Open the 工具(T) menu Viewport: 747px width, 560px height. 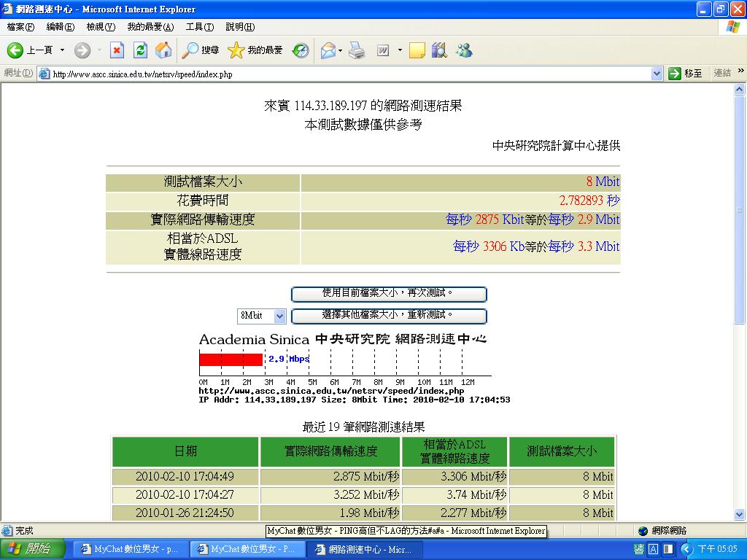[x=199, y=27]
